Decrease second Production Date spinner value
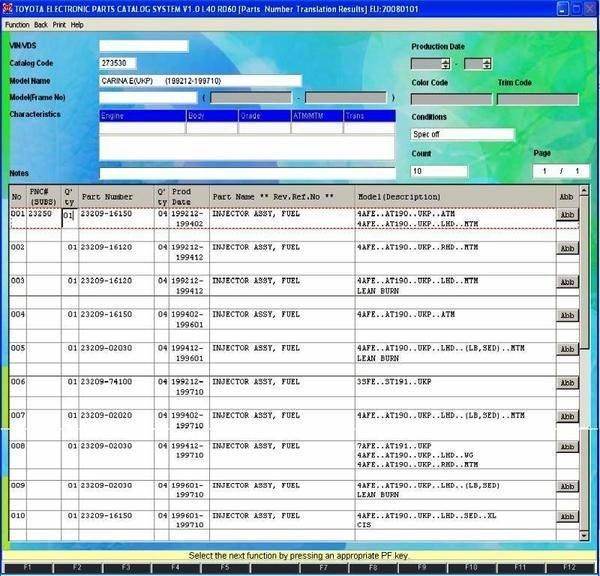Viewport: 600px width, 576px height. (487, 67)
